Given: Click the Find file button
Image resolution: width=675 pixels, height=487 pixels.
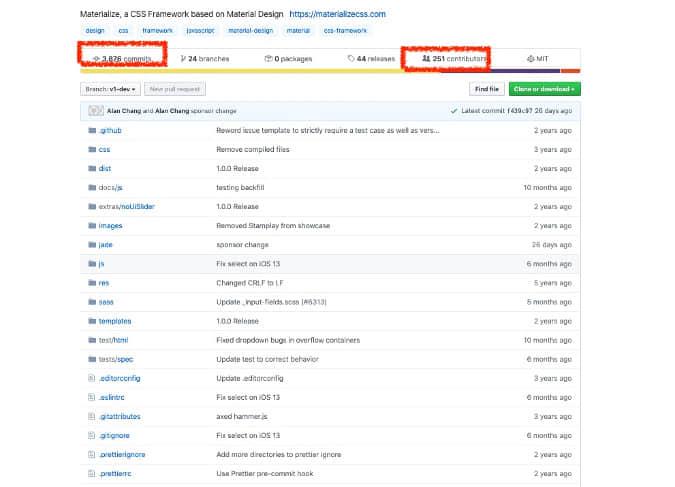Looking at the screenshot, I should click(485, 89).
